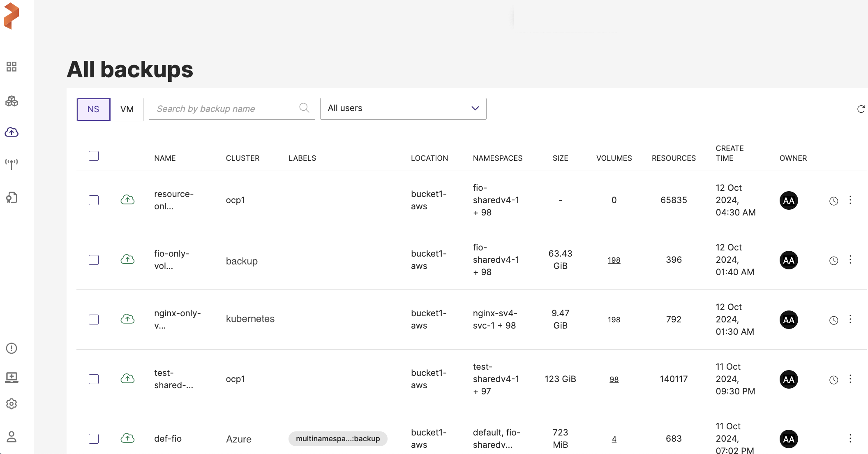Open three-dot menu for nginx-only-v... backup
The width and height of the screenshot is (868, 454).
click(850, 320)
